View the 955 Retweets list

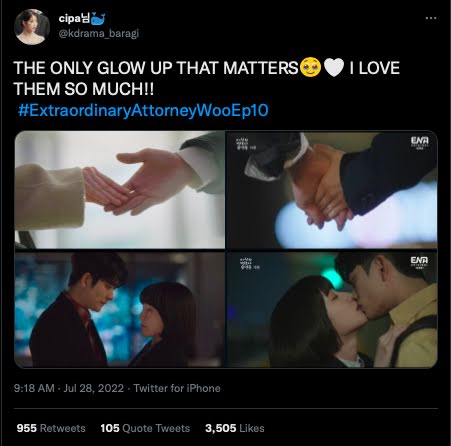(x=51, y=428)
